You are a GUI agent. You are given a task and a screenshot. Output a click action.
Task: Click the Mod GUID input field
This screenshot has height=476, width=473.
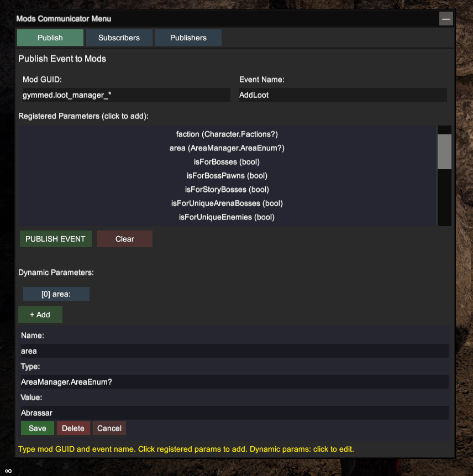pos(126,95)
